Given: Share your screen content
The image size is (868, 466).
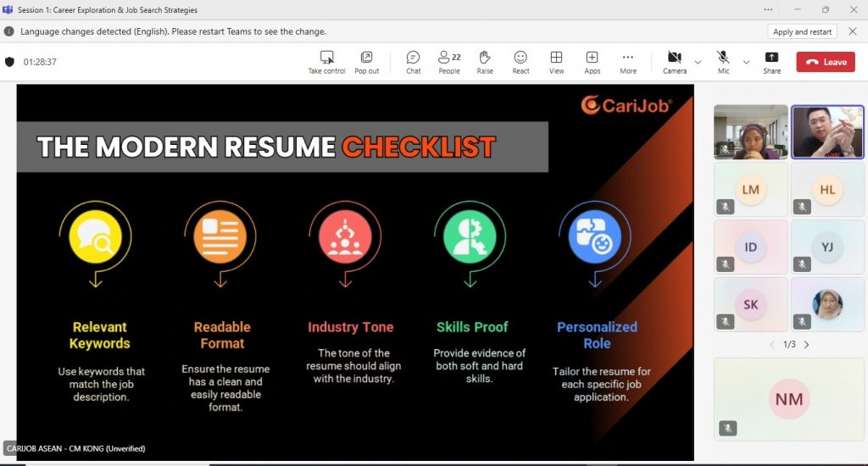Looking at the screenshot, I should [x=771, y=62].
